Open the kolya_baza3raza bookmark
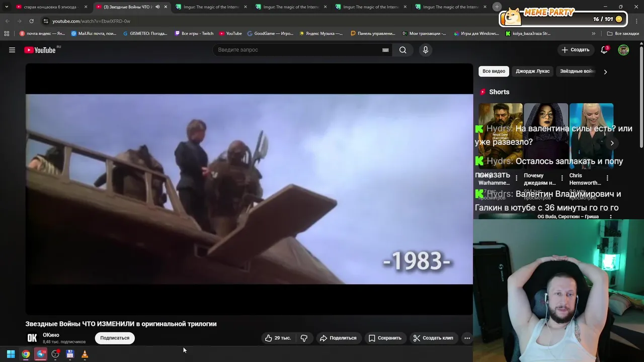This screenshot has height=362, width=644. pyautogui.click(x=528, y=34)
